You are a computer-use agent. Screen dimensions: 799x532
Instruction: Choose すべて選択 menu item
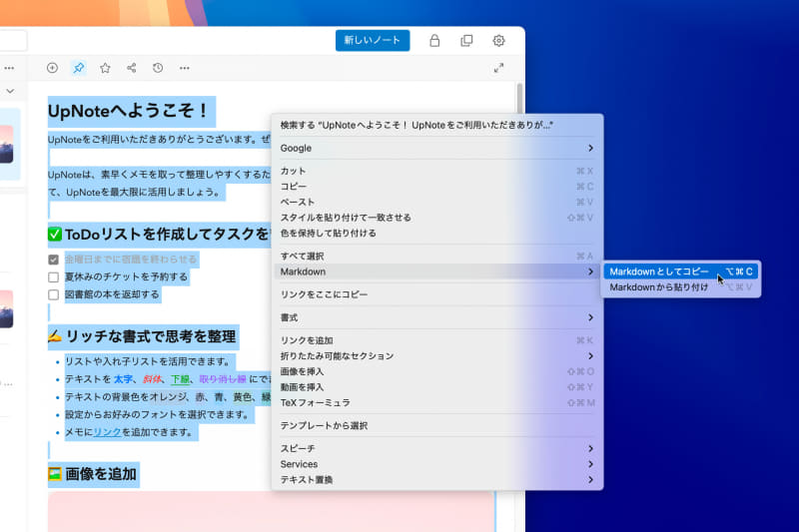pos(437,257)
